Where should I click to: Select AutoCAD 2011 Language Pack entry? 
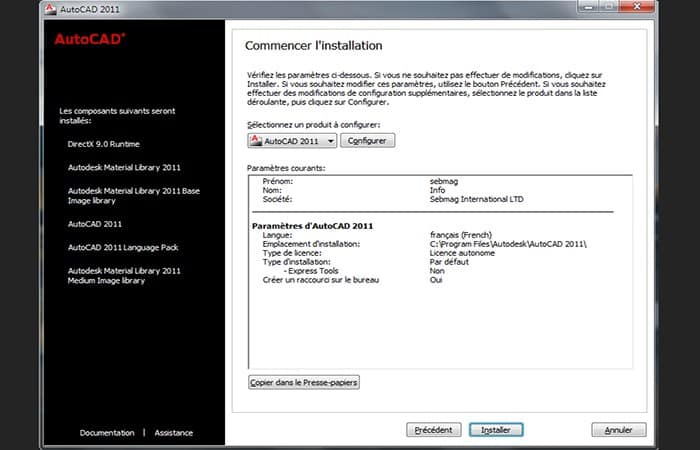123,247
